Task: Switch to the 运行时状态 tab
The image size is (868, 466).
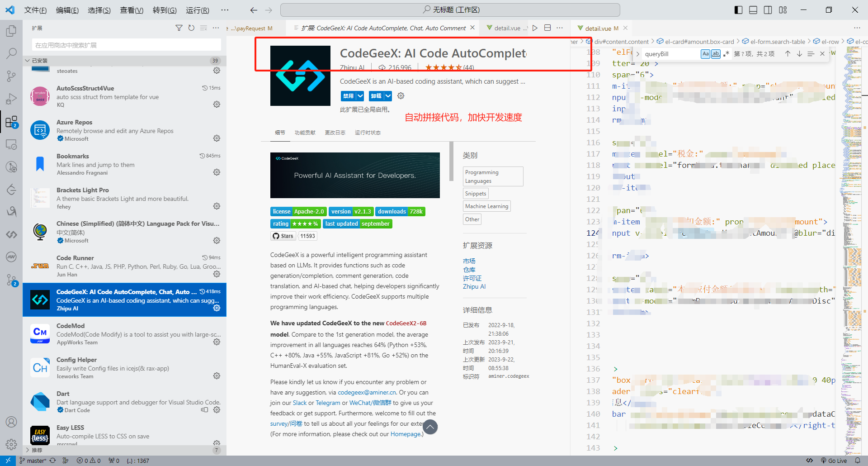Action: coord(368,133)
